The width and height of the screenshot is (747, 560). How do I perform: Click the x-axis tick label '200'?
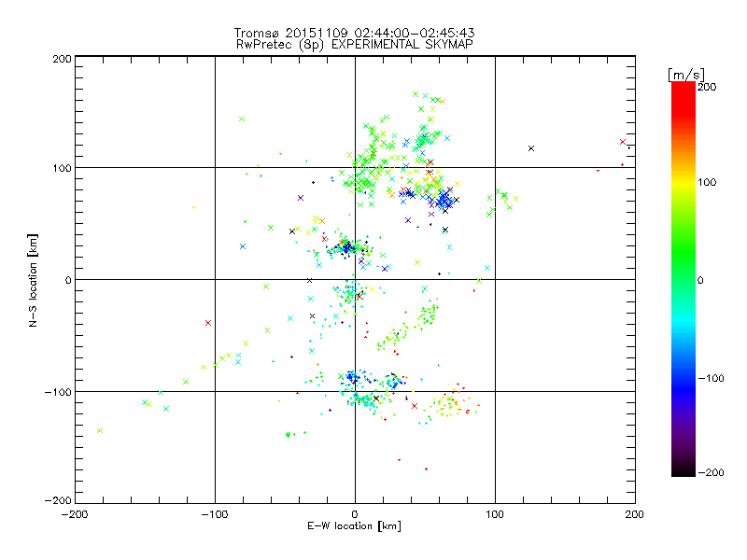click(x=635, y=514)
